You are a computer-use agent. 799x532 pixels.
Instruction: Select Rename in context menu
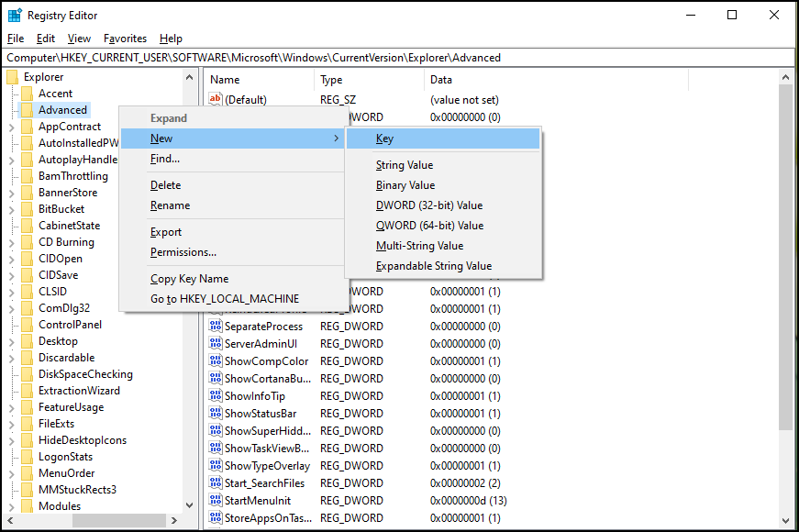(x=232, y=205)
